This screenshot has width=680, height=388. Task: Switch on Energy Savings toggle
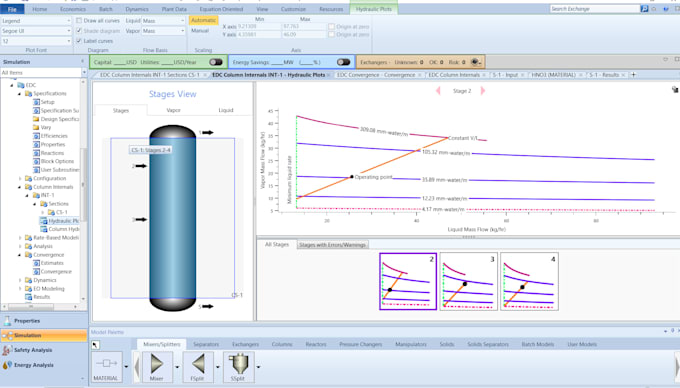coord(343,62)
